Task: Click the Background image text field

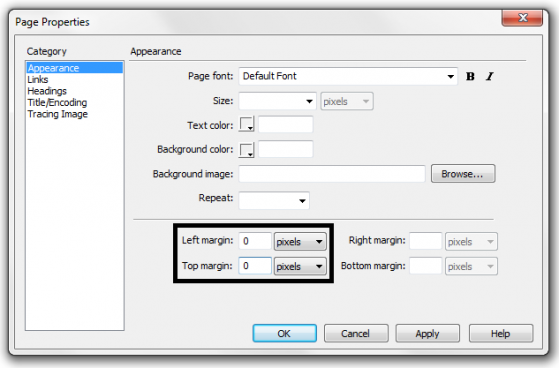Action: pos(332,174)
